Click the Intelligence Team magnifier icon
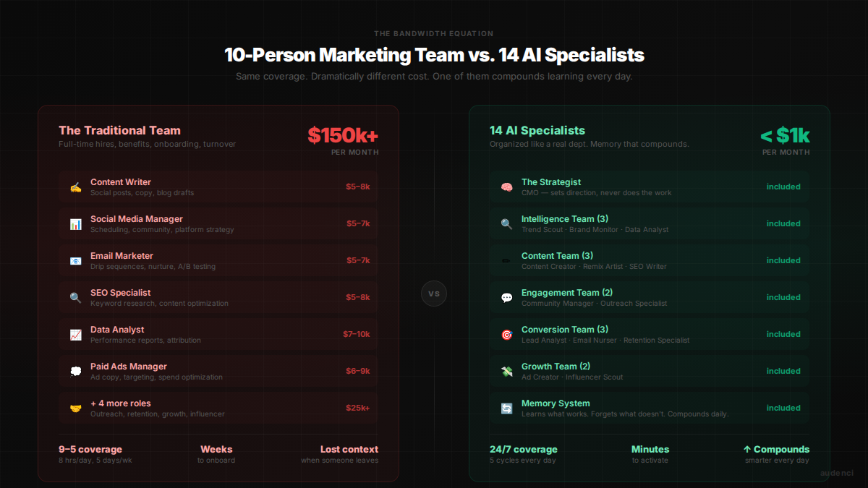This screenshot has width=868, height=488. [506, 224]
